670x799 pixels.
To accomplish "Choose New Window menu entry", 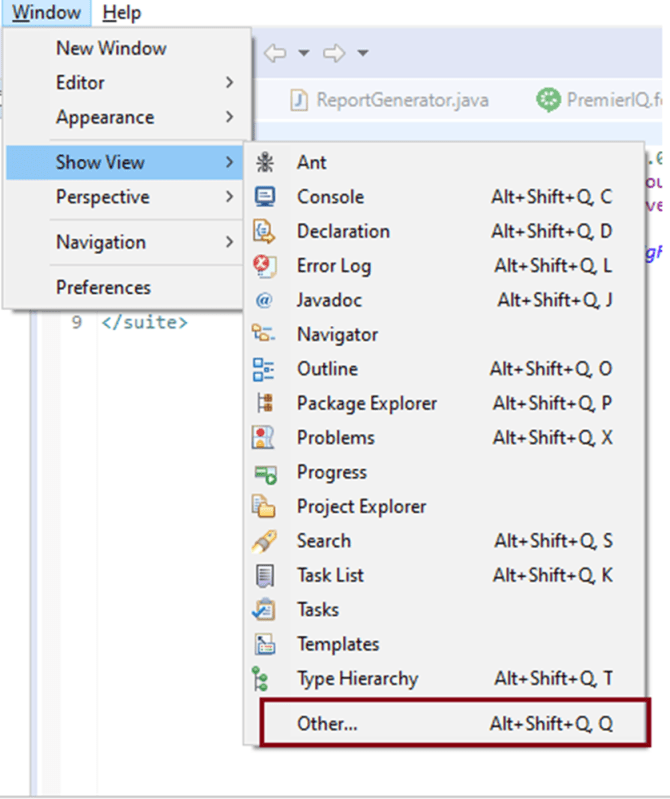I will 111,48.
